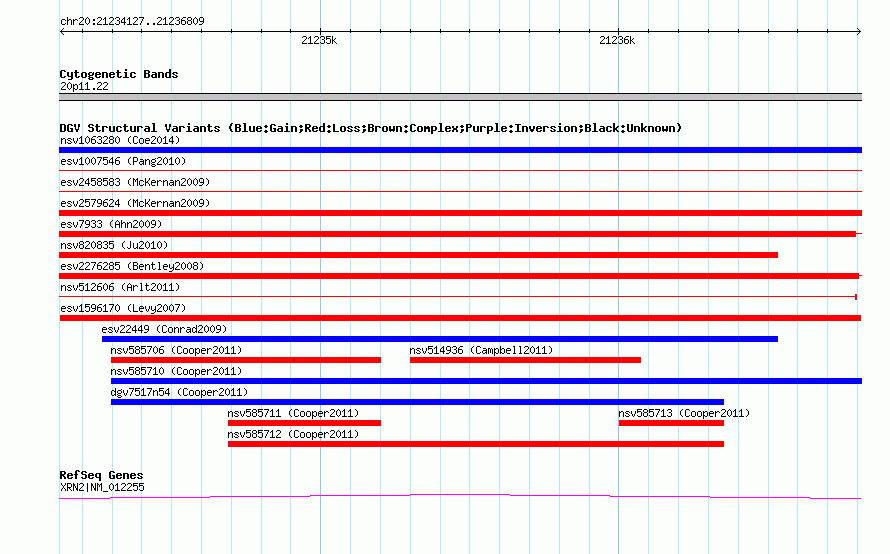890x554 pixels.
Task: Select the blue nsv585710 gain bar
Action: pos(486,381)
